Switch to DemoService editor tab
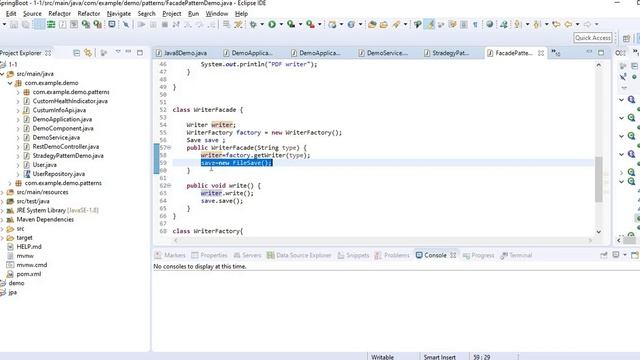 click(383, 53)
